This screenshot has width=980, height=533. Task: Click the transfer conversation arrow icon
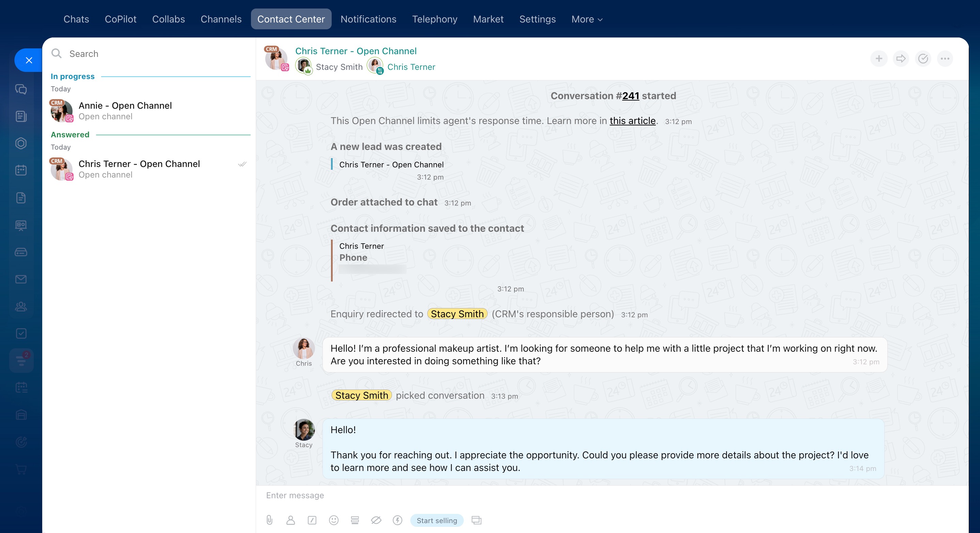(901, 59)
